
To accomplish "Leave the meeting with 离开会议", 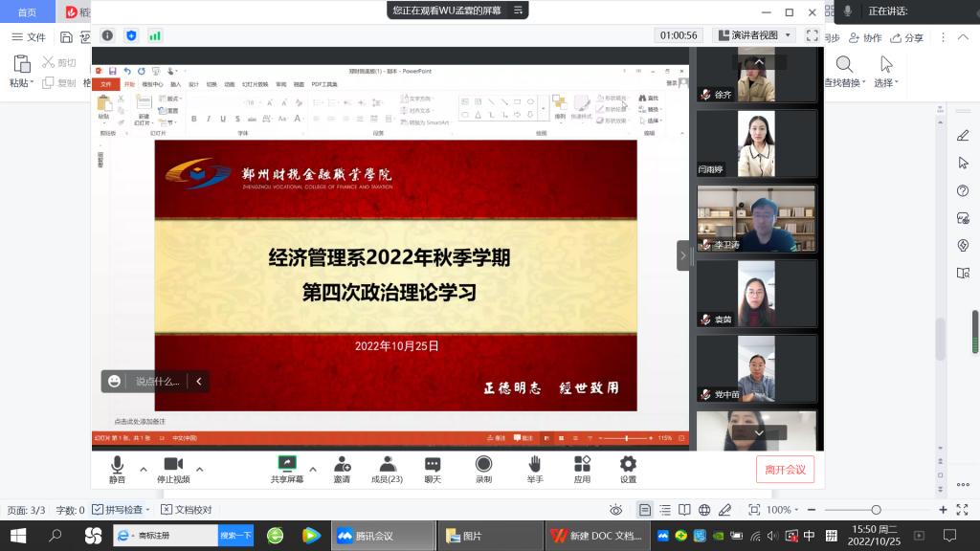I will [785, 469].
